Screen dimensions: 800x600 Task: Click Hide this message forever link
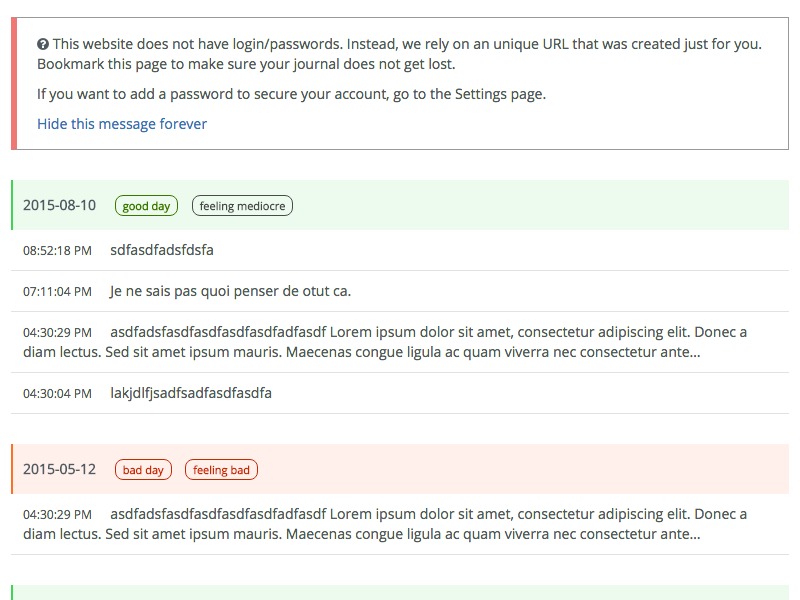(x=122, y=124)
